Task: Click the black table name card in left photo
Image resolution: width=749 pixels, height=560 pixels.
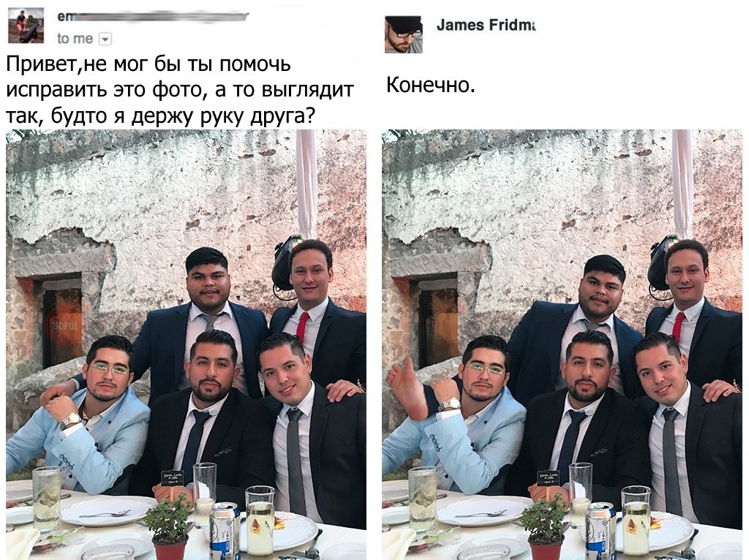Action: (x=172, y=478)
